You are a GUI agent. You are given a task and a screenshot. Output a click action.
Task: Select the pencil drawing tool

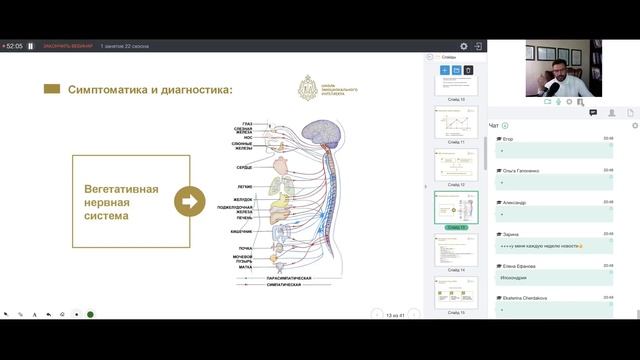[x=20, y=314]
